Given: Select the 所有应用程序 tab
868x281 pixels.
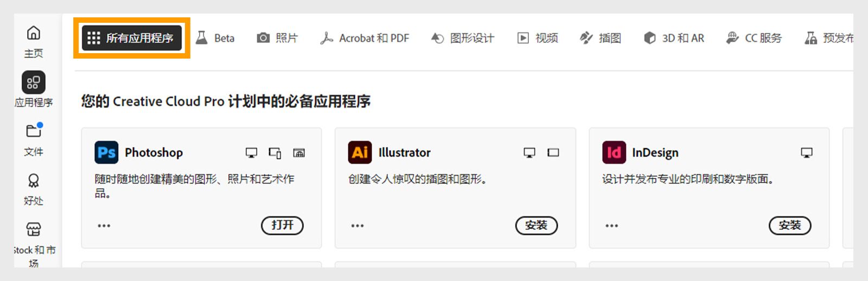Looking at the screenshot, I should pos(132,38).
